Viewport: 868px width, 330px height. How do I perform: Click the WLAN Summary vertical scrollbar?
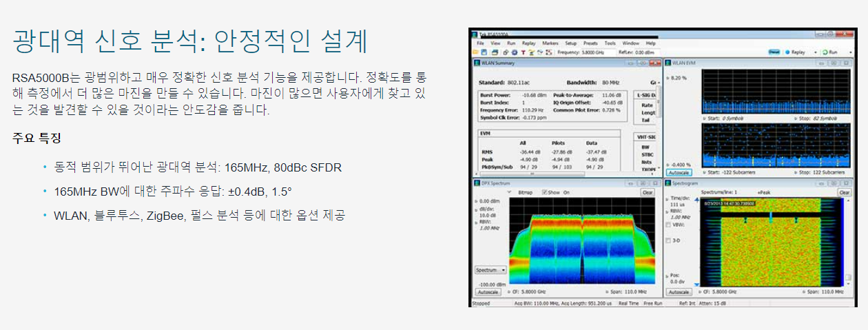coord(659,124)
